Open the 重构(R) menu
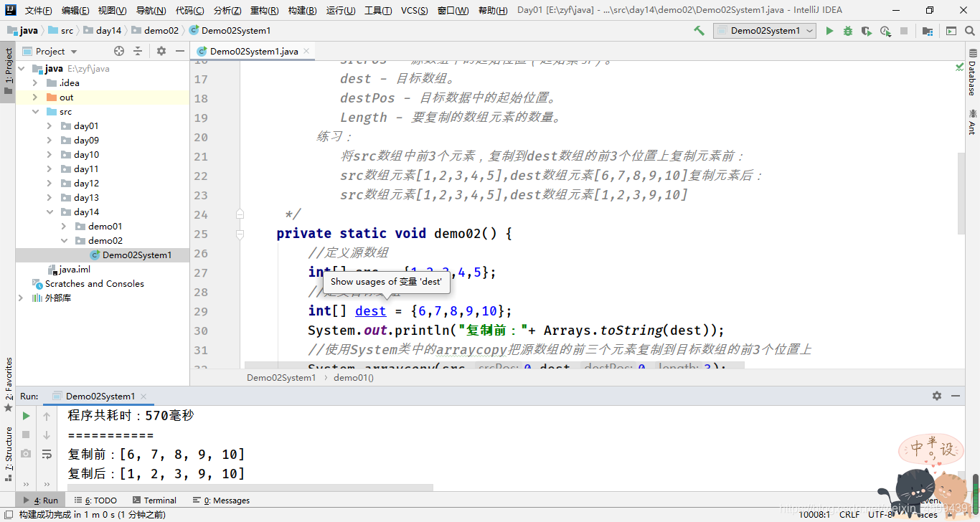 pyautogui.click(x=264, y=11)
